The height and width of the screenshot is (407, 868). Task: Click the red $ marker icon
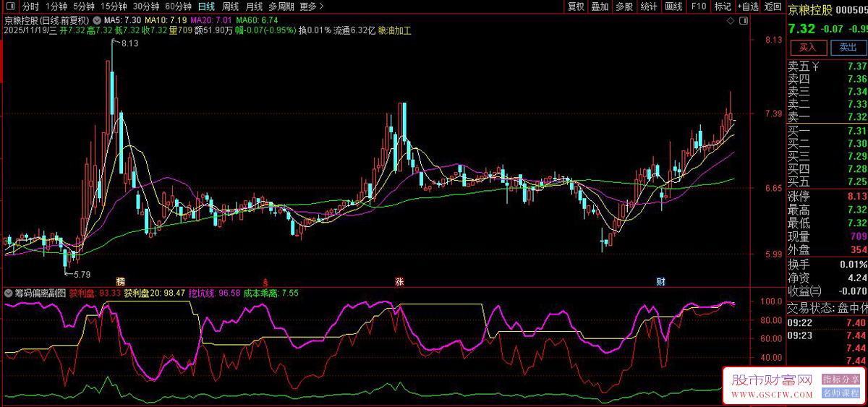[265, 280]
